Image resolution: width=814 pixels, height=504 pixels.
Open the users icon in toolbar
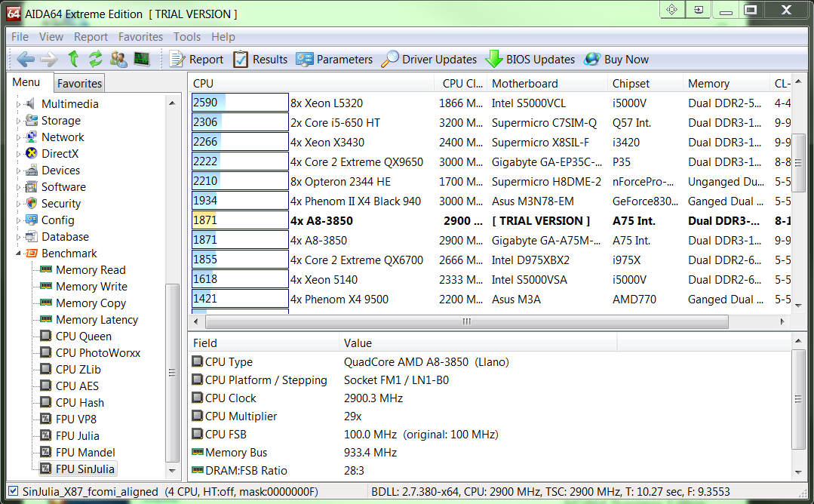(x=118, y=59)
